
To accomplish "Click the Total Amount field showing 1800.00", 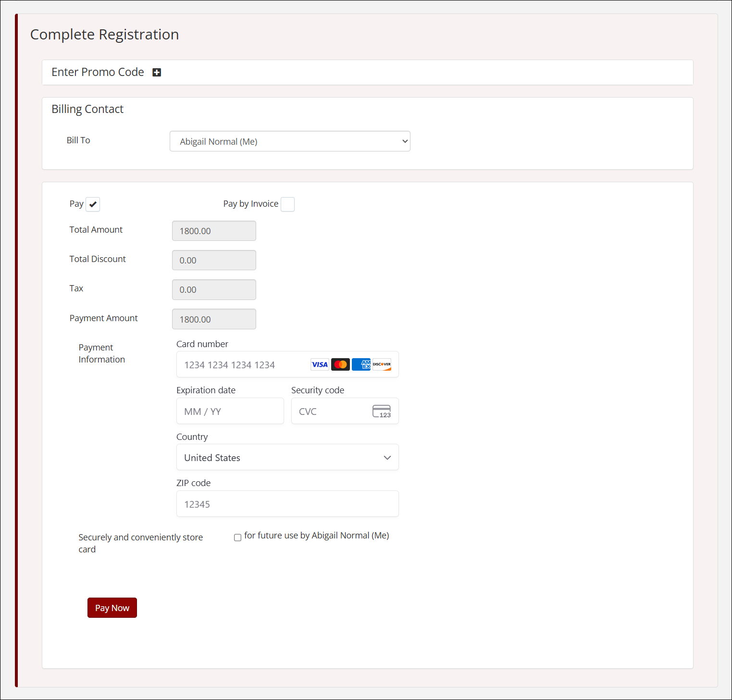I will pos(213,231).
